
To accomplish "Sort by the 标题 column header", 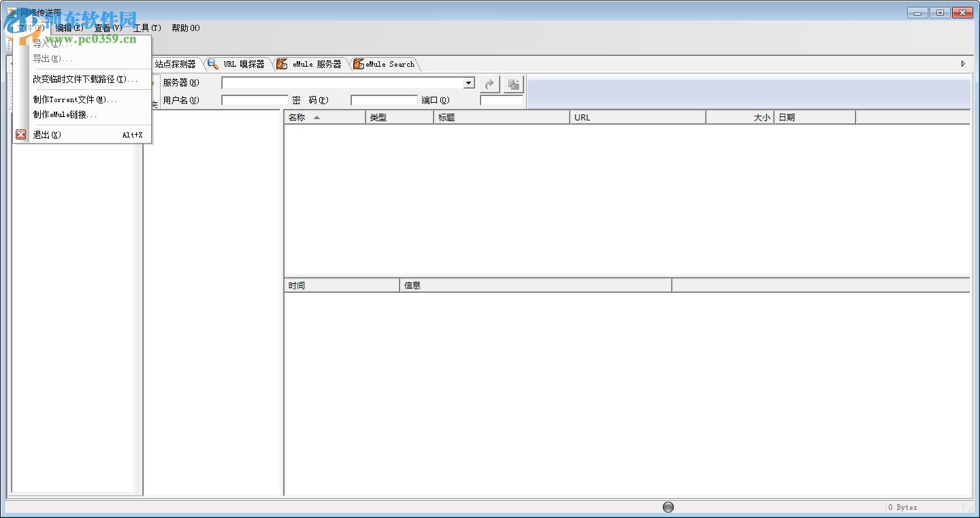I will click(x=502, y=117).
